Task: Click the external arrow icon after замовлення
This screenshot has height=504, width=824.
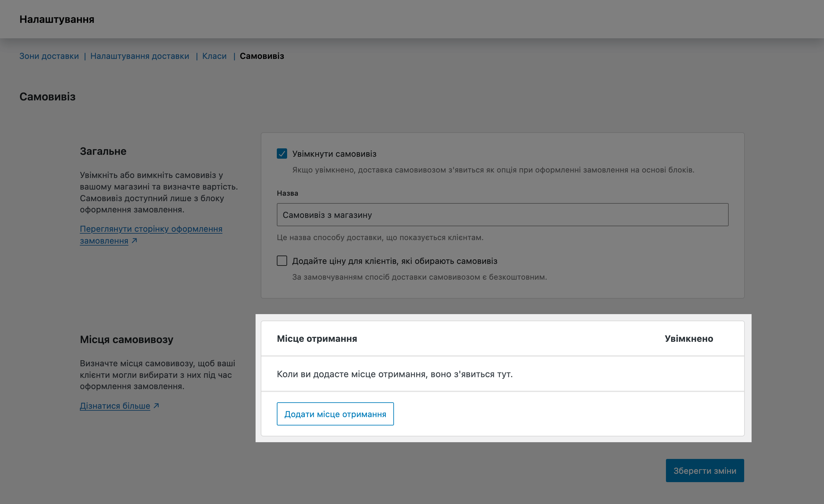Action: point(135,240)
